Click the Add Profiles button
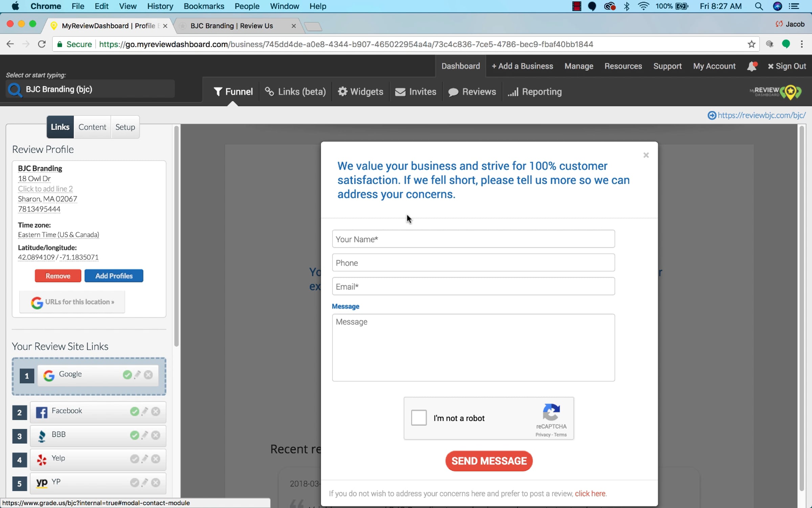The image size is (812, 508). [114, 276]
